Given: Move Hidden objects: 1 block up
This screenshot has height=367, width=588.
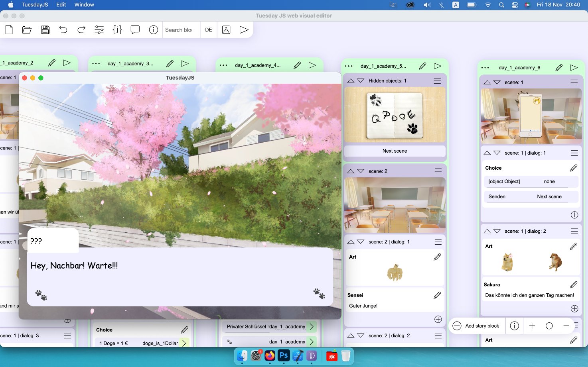Looking at the screenshot, I should point(351,80).
